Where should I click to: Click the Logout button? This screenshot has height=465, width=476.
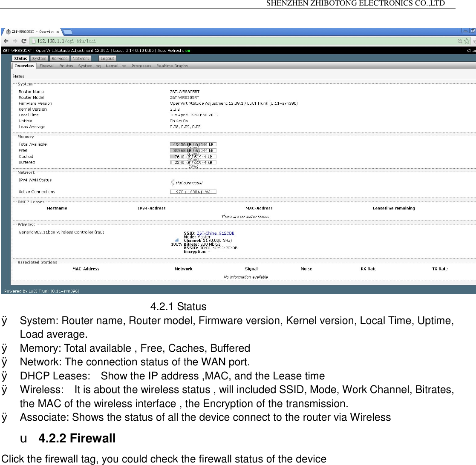tap(107, 58)
